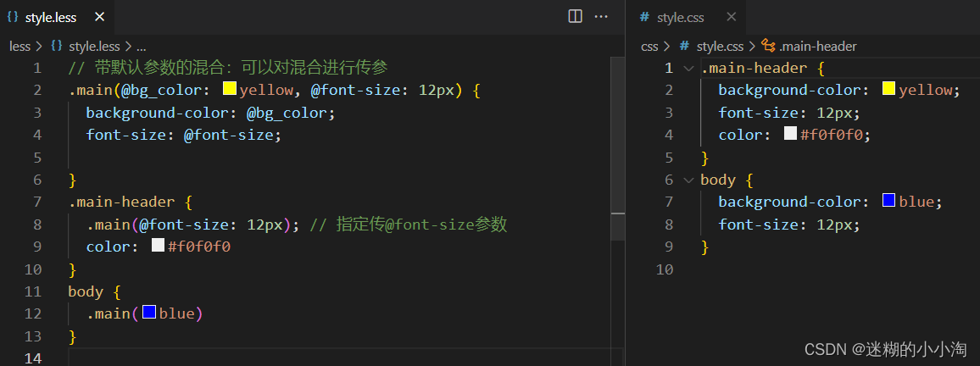The image size is (980, 366).
Task: Collapse the body rule in style.css
Action: tap(688, 180)
